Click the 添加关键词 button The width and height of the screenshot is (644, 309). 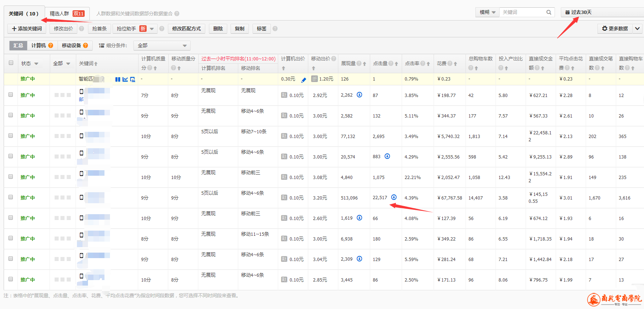[x=27, y=29]
